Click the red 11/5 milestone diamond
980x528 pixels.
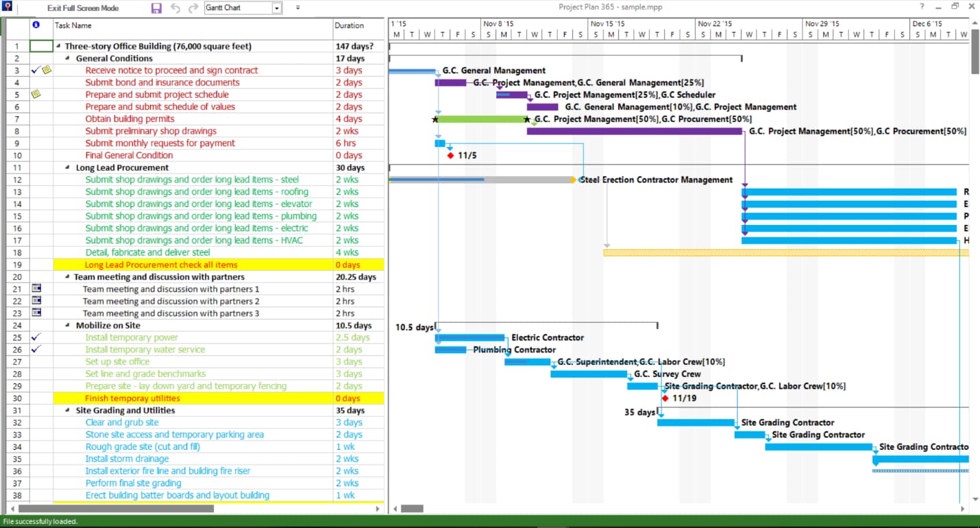tap(450, 156)
